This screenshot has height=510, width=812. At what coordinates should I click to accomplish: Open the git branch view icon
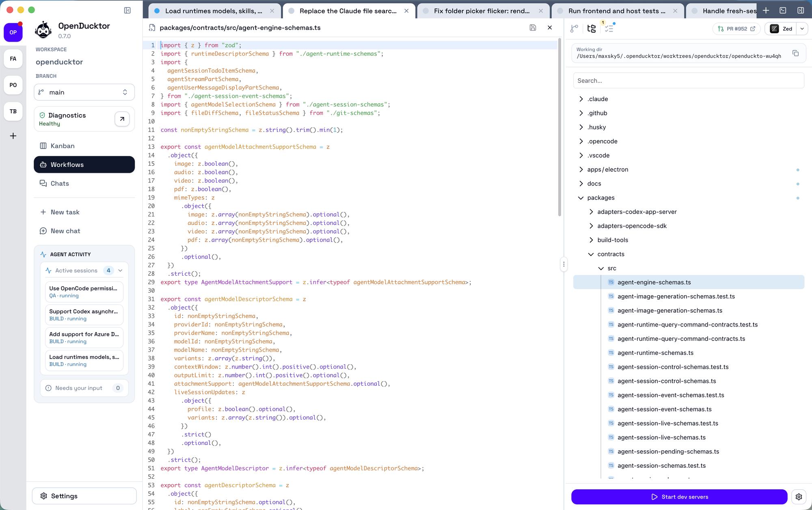pos(574,28)
